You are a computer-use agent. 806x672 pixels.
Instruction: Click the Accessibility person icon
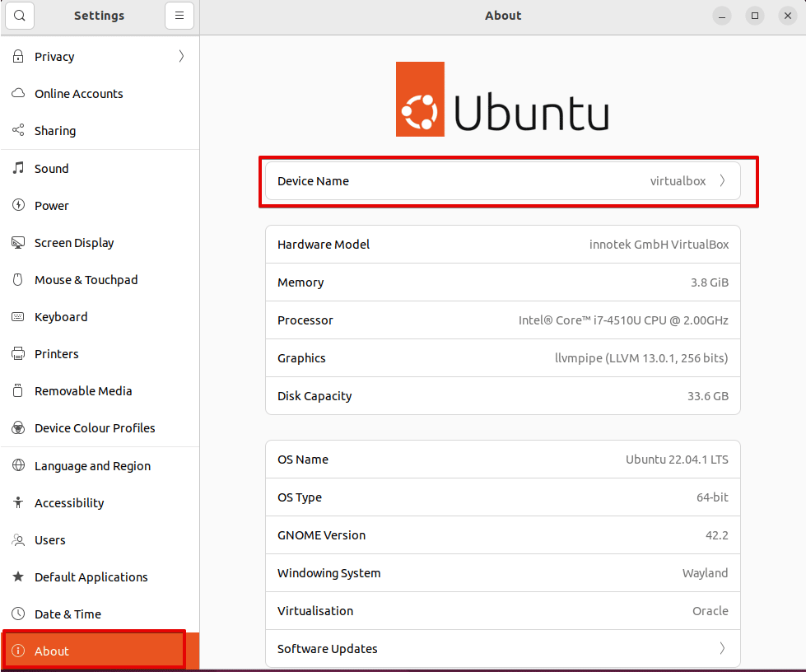tap(18, 502)
